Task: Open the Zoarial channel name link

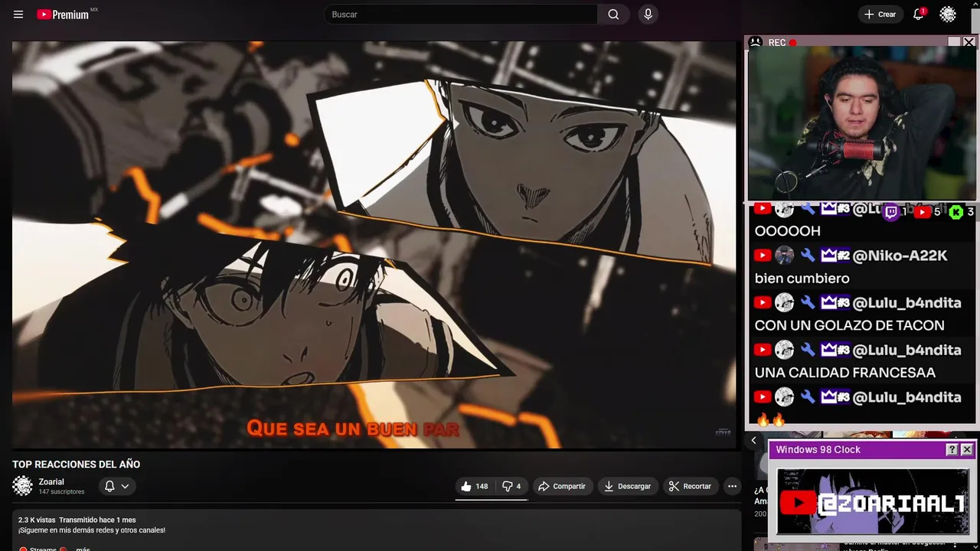Action: click(x=52, y=482)
